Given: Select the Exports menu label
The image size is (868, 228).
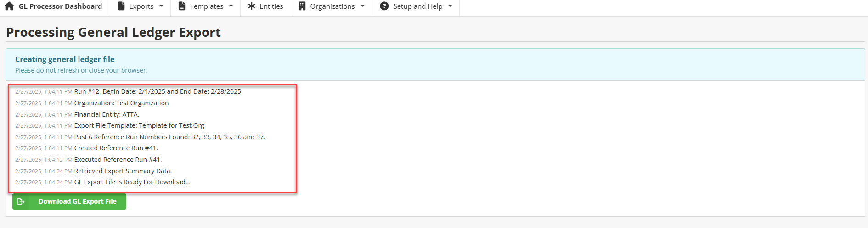Looking at the screenshot, I should coord(141,6).
